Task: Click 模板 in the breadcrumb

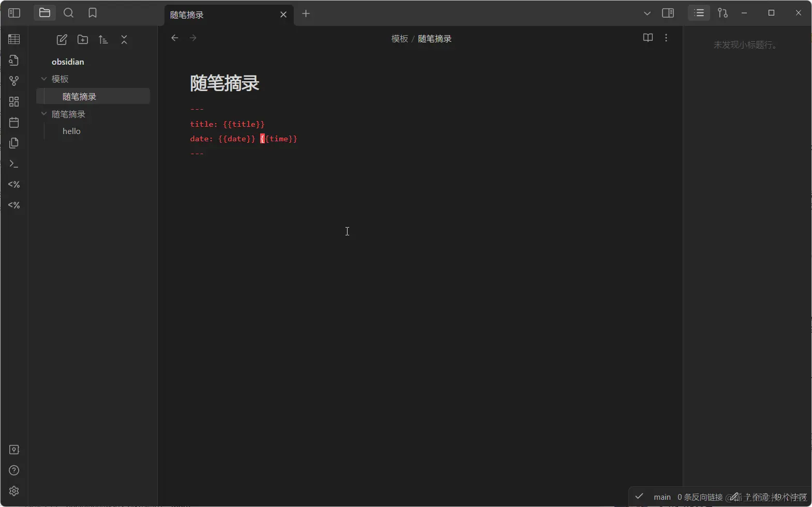Action: click(x=400, y=39)
